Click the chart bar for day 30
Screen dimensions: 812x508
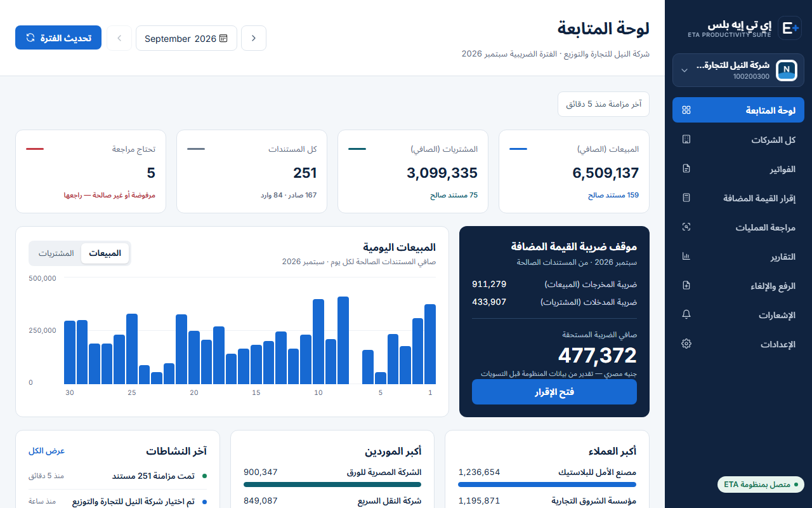[x=70, y=352]
